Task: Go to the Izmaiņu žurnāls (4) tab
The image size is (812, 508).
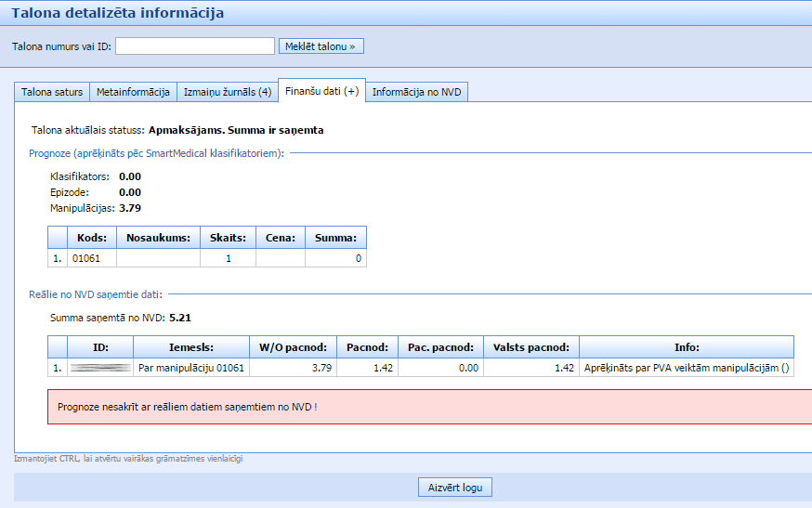Action: pos(228,92)
